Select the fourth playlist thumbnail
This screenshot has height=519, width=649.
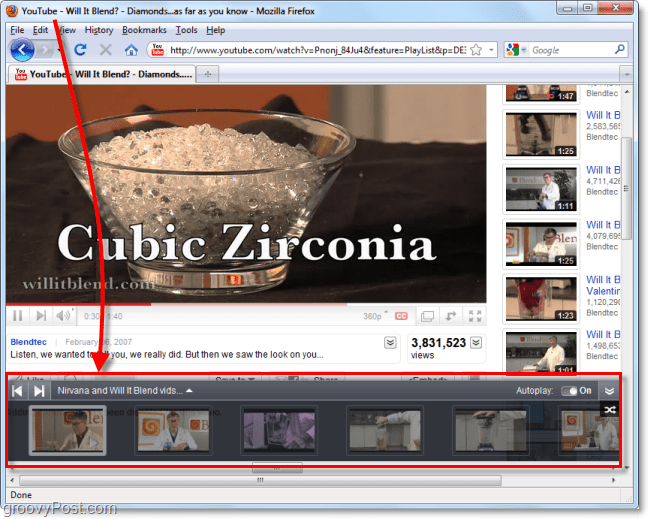(x=385, y=430)
